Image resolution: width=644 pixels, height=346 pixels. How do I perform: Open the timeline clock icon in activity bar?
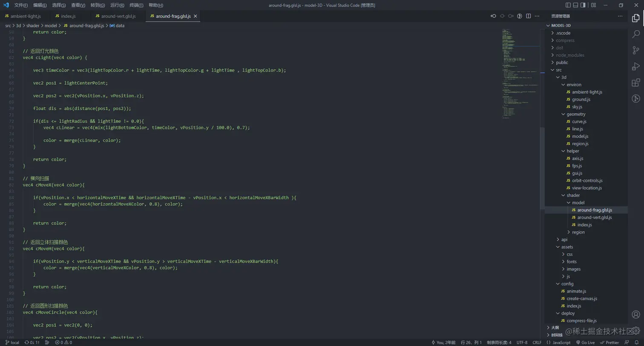point(635,99)
